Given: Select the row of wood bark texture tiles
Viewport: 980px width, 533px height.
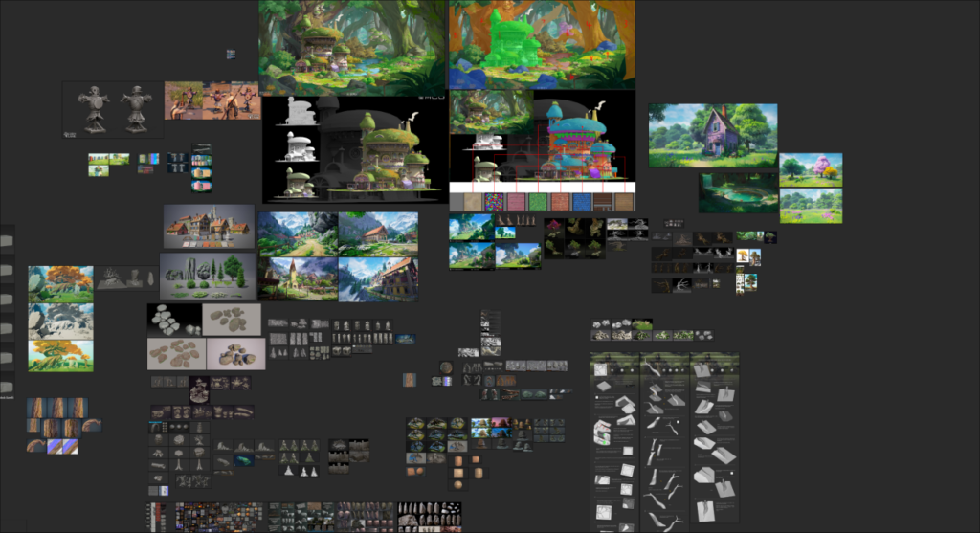Looking at the screenshot, I should coord(56,408).
